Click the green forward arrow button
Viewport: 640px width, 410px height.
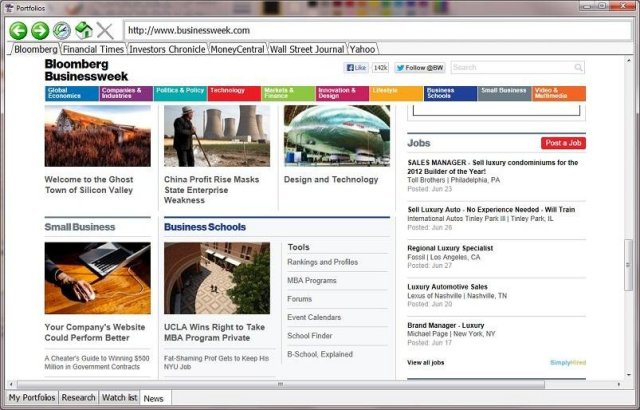(x=40, y=31)
